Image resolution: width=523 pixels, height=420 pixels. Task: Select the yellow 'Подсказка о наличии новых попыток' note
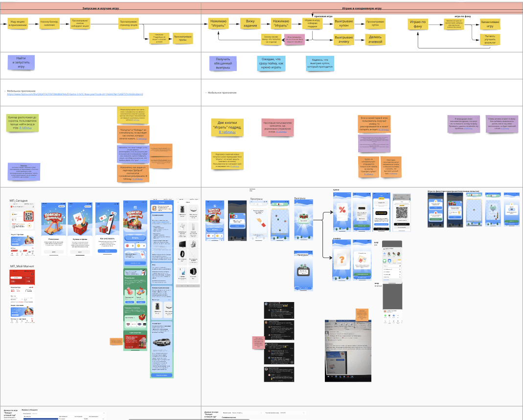tap(227, 161)
